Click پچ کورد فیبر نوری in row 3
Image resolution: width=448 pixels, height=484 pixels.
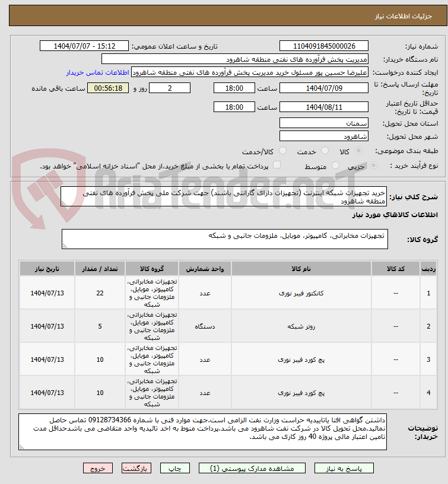(x=301, y=359)
